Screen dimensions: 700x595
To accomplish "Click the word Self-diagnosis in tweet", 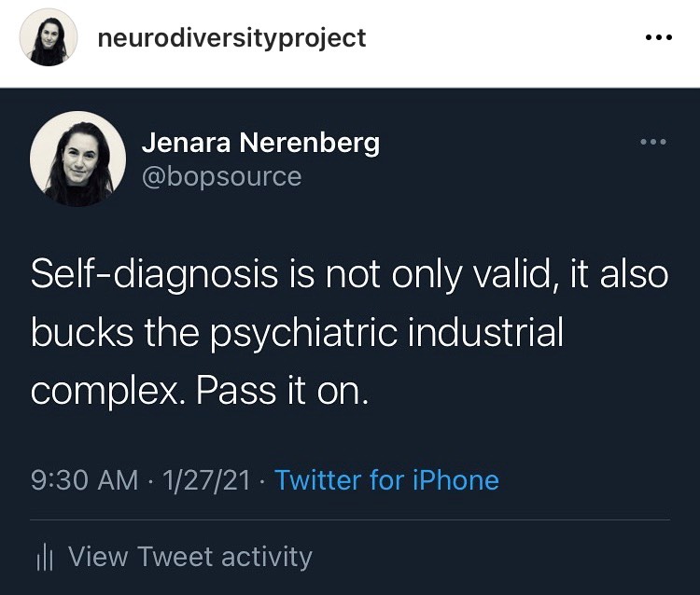I will pyautogui.click(x=154, y=274).
